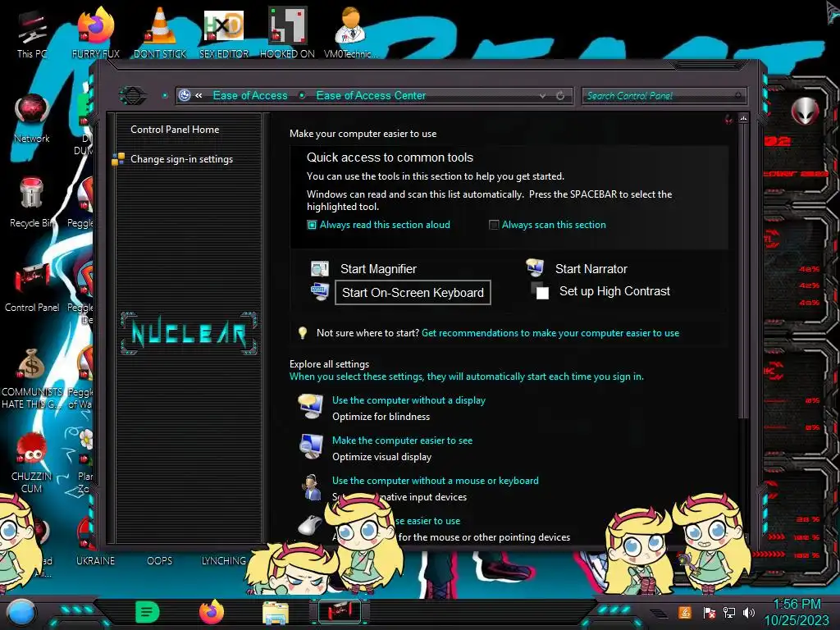The height and width of the screenshot is (630, 840).
Task: Set up High Contrast
Action: tap(614, 291)
